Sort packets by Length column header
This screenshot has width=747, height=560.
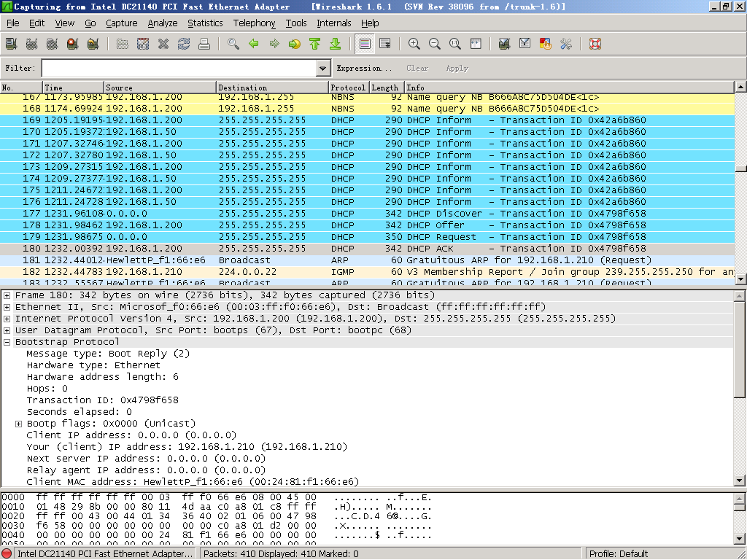(x=385, y=87)
